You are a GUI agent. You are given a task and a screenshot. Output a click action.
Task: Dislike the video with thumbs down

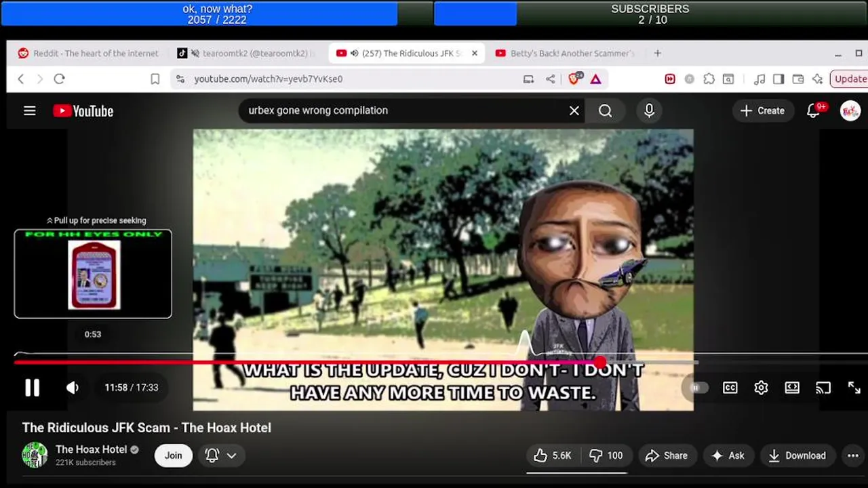606,455
